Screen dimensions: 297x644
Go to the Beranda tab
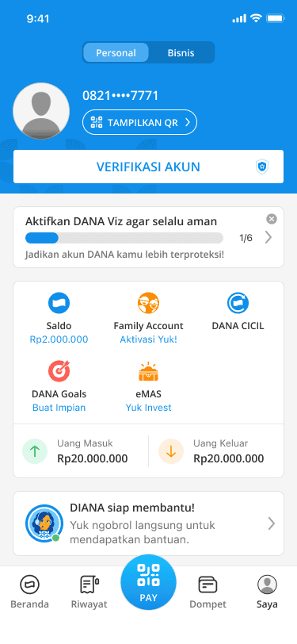(29, 592)
